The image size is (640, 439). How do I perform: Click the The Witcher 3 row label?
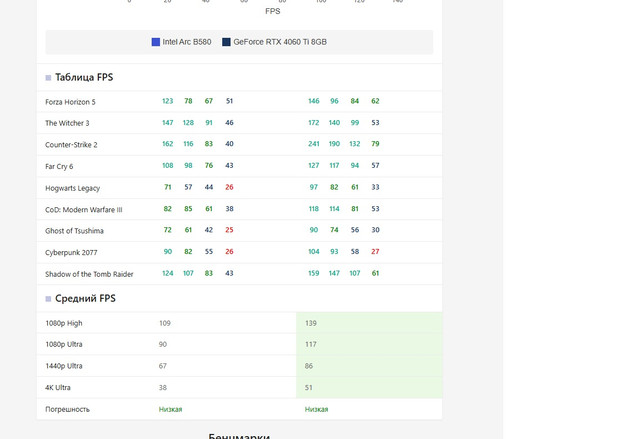(67, 123)
